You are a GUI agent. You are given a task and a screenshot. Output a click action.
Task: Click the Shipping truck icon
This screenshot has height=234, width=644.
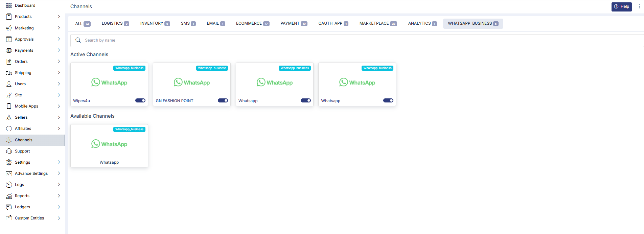point(9,73)
